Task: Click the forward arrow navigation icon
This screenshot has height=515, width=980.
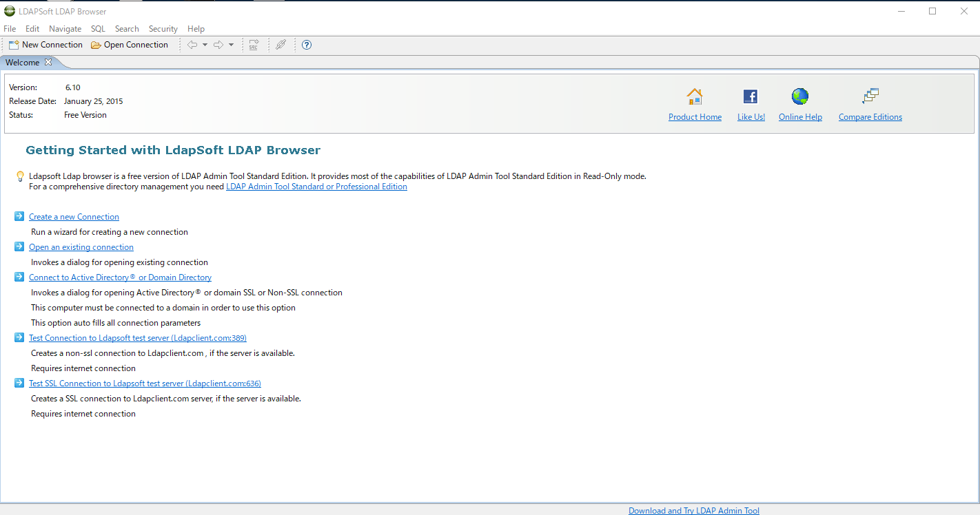Action: coord(218,45)
